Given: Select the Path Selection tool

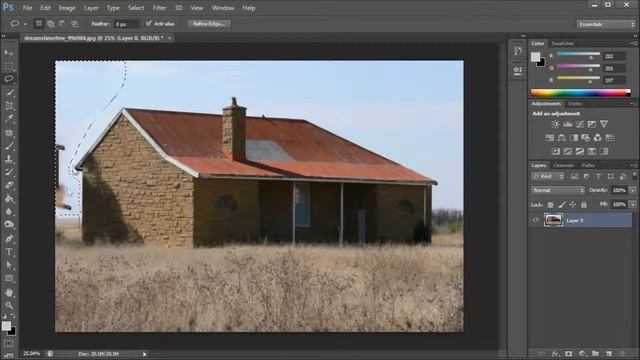Looking at the screenshot, I should (x=9, y=265).
